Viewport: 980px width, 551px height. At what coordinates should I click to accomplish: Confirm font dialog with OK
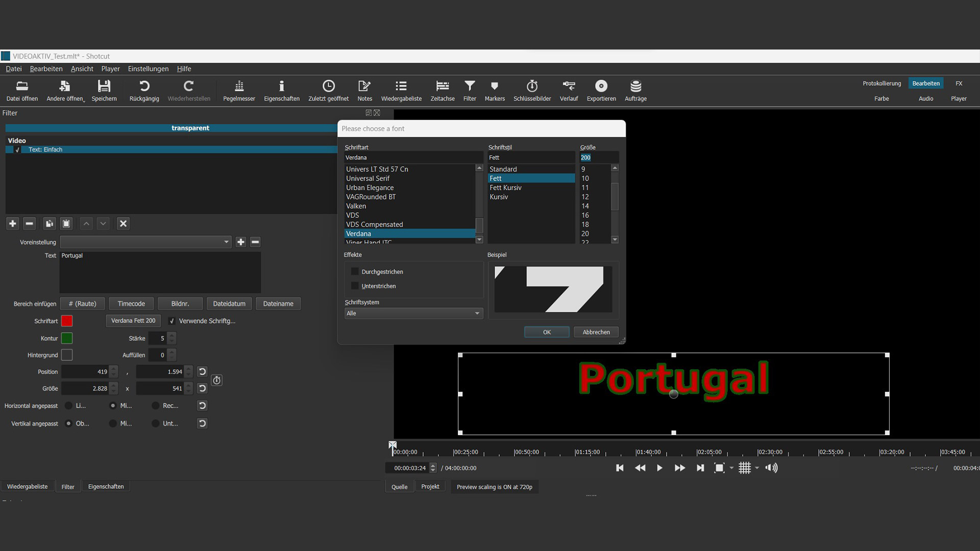tap(547, 332)
